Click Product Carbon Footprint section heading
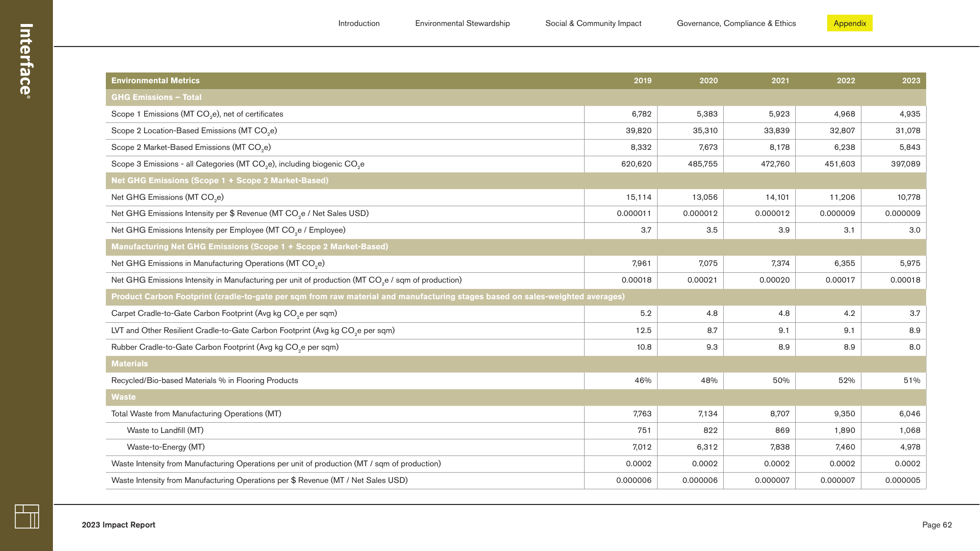 (368, 297)
